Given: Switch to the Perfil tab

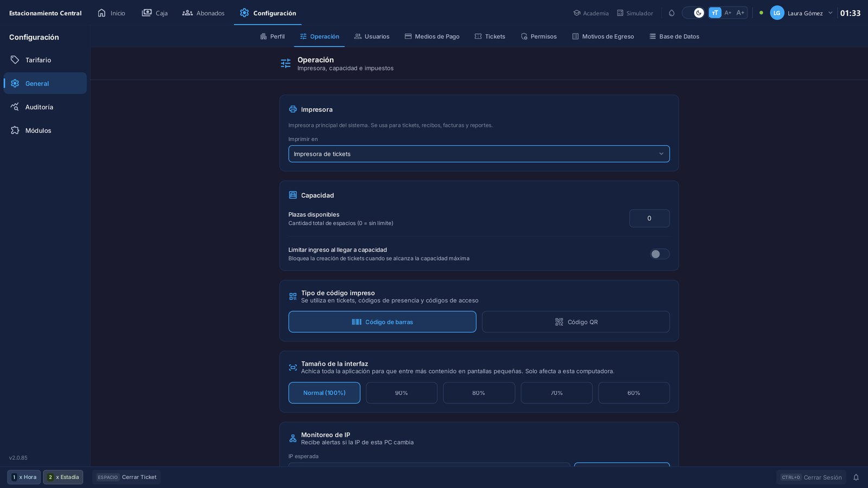Looking at the screenshot, I should pyautogui.click(x=272, y=36).
